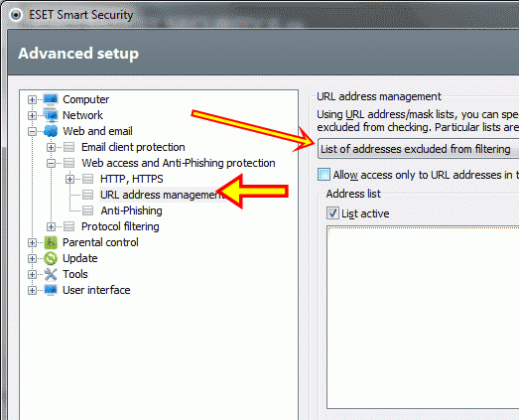Click the Computer monitor icon
The height and width of the screenshot is (420, 519).
pos(51,99)
